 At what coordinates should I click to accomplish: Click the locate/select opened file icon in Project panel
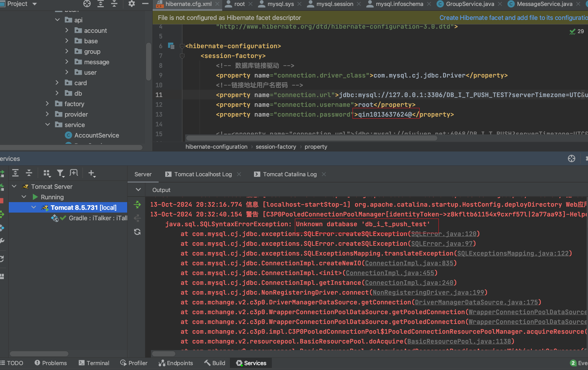[87, 4]
